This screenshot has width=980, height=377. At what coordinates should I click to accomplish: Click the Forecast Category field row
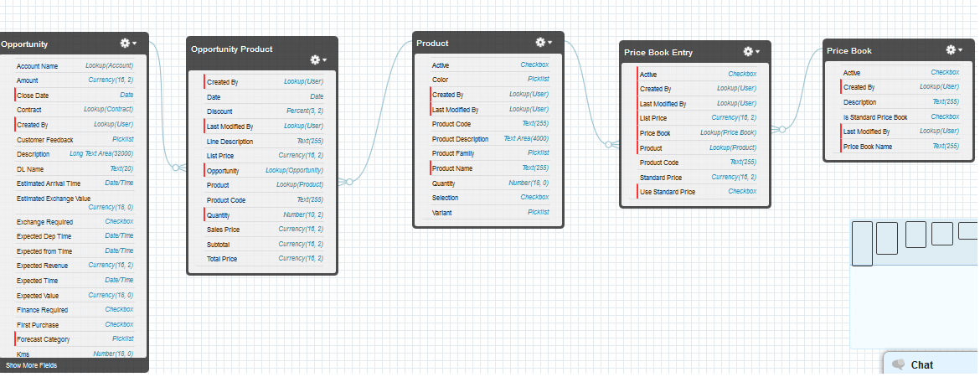tap(75, 338)
